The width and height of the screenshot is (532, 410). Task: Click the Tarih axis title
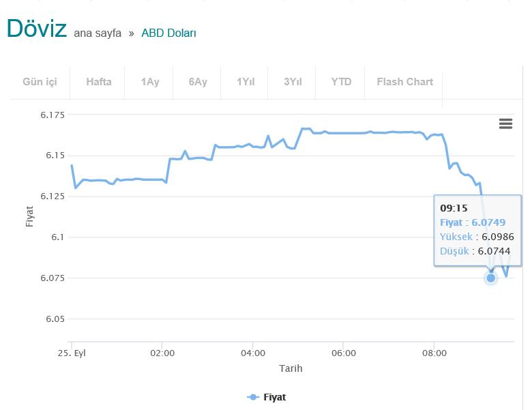291,368
